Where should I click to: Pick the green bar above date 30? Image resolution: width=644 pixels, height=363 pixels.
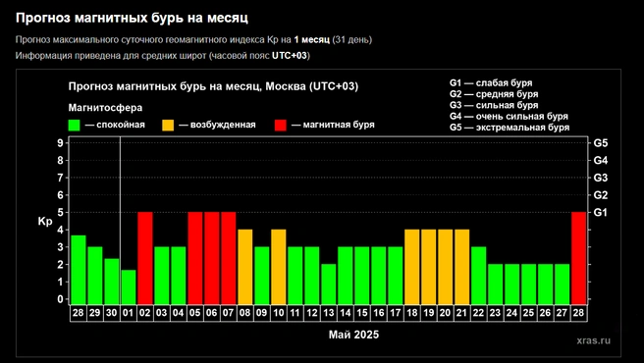tap(112, 281)
